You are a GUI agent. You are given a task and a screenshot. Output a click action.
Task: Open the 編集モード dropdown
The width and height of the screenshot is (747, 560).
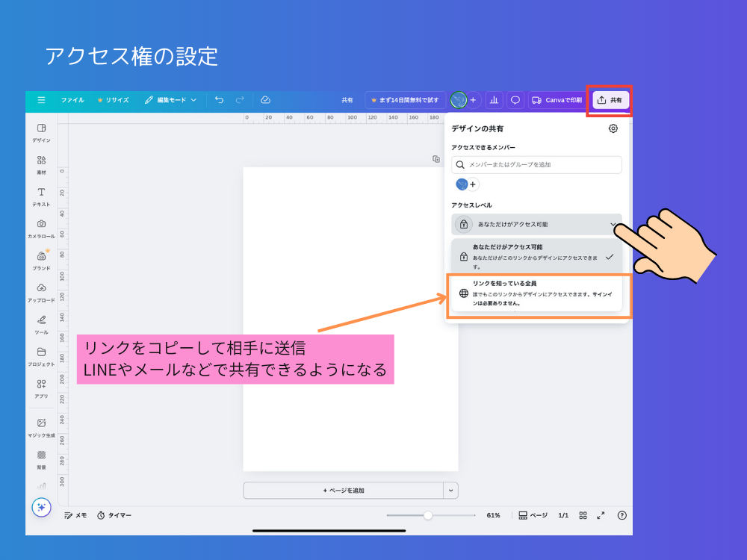pyautogui.click(x=171, y=100)
